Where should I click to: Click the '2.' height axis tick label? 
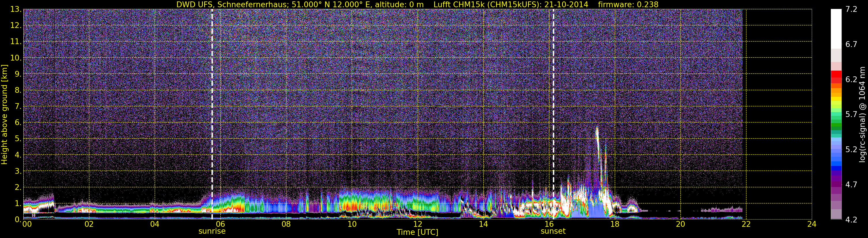[x=18, y=188]
